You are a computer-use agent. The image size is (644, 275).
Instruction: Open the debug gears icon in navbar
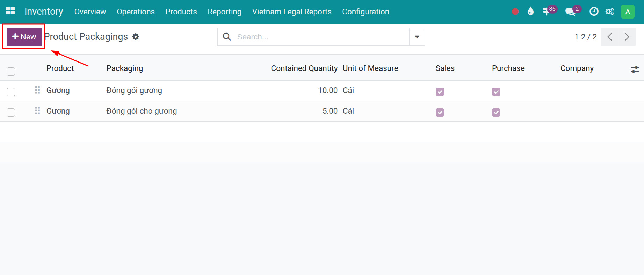pyautogui.click(x=610, y=12)
